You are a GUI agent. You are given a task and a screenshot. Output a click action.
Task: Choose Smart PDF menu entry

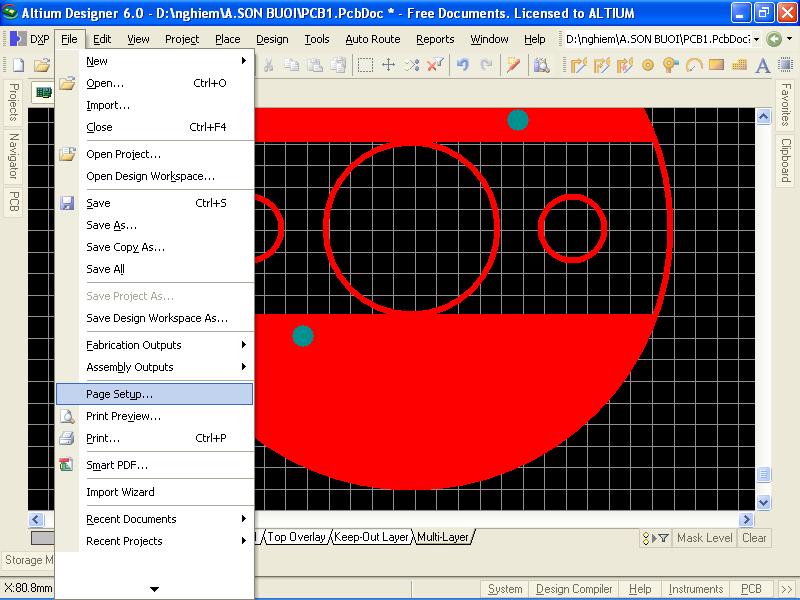click(x=117, y=465)
